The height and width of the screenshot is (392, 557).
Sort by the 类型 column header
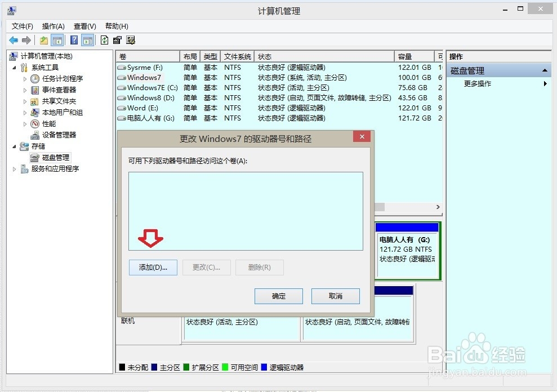tap(210, 56)
